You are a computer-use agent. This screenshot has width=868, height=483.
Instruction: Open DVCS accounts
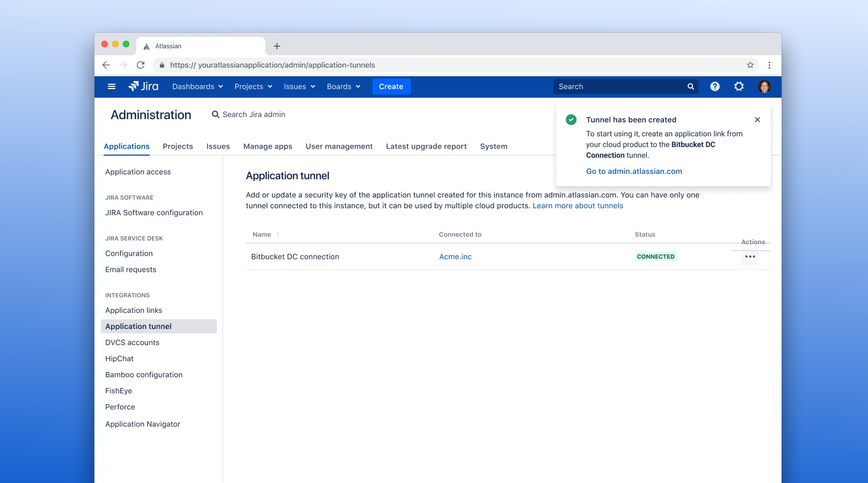click(x=133, y=342)
